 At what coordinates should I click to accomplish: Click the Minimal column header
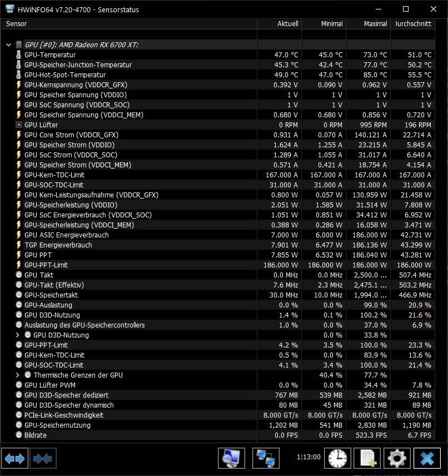324,24
